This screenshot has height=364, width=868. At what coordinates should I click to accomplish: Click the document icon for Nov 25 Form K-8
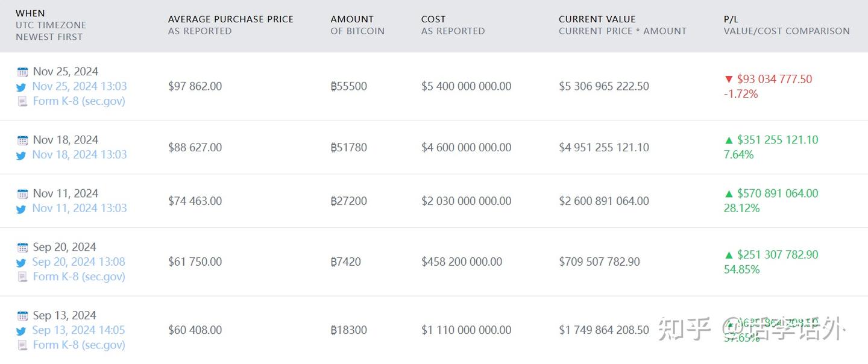22,102
